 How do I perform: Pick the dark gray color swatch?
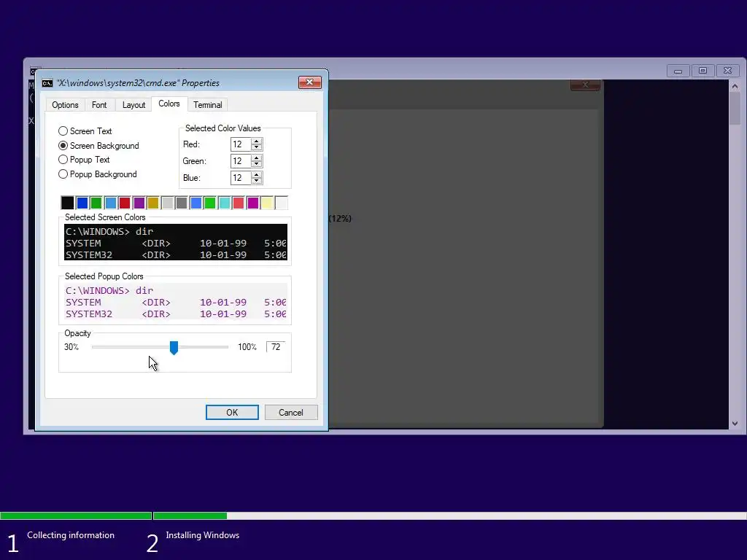coord(182,203)
